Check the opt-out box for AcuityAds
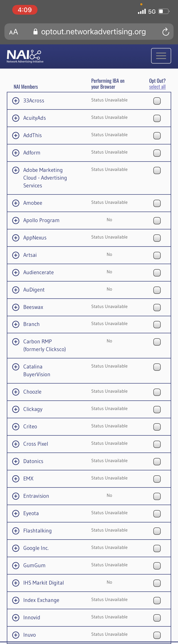This screenshot has width=178, height=644. tap(157, 118)
